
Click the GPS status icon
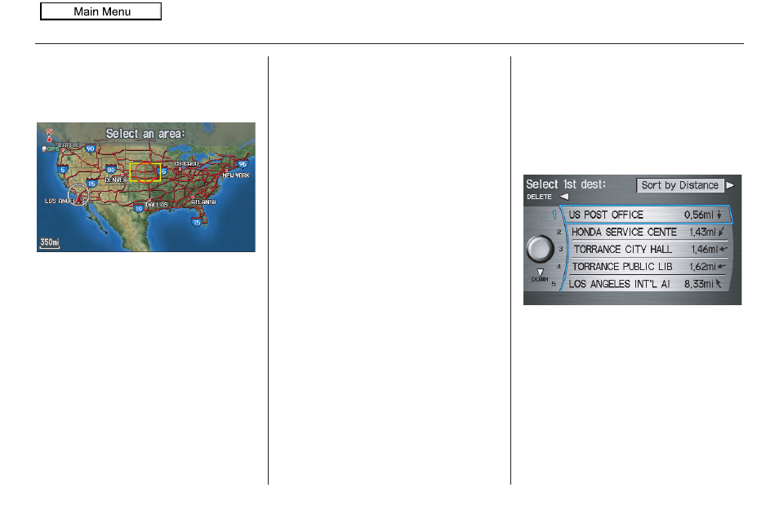(50, 149)
